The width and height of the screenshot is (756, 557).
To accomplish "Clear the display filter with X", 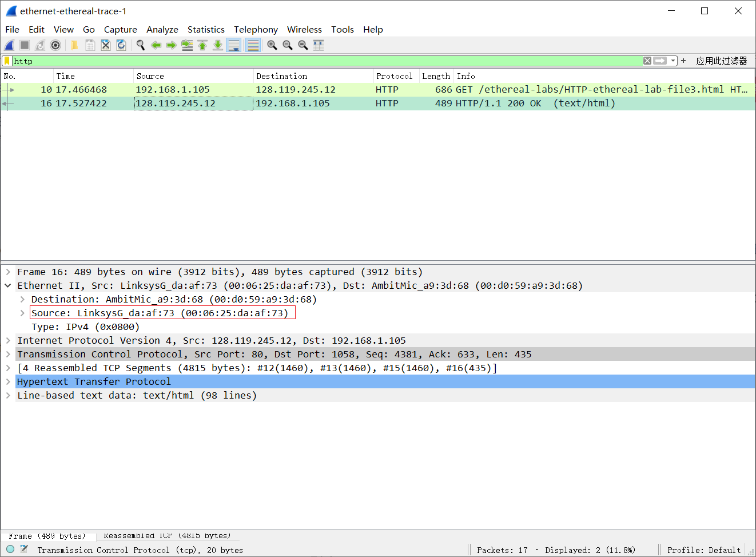I will tap(647, 61).
